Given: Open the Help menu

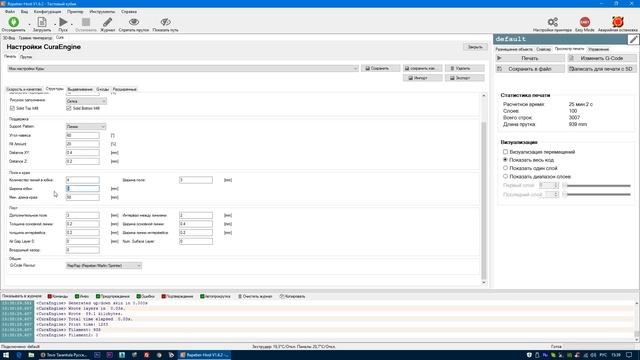Looking at the screenshot, I should click(x=129, y=12).
